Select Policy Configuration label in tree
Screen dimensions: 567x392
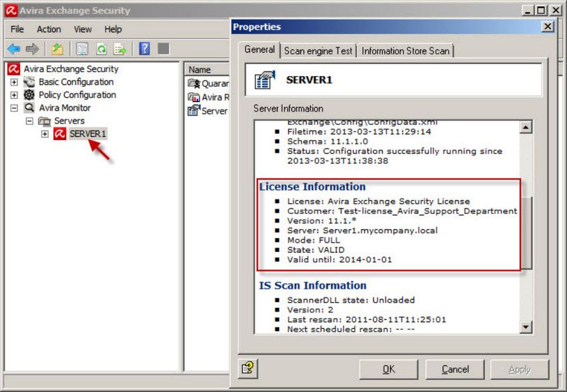(x=77, y=95)
